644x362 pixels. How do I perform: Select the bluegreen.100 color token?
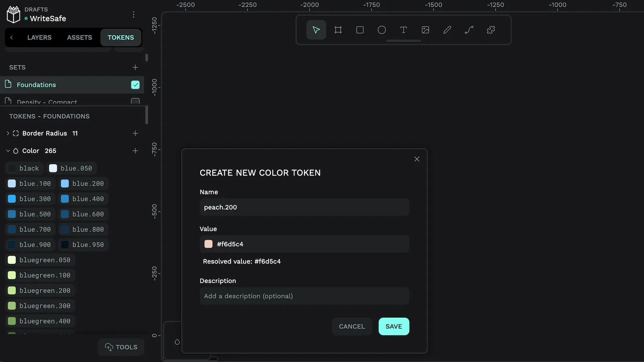(x=40, y=275)
